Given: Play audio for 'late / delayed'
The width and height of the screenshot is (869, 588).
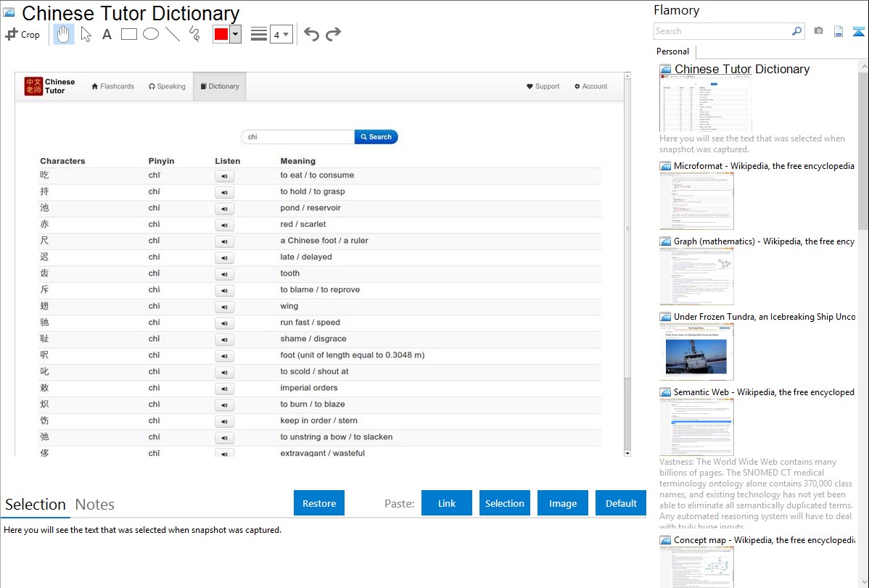Looking at the screenshot, I should click(224, 257).
